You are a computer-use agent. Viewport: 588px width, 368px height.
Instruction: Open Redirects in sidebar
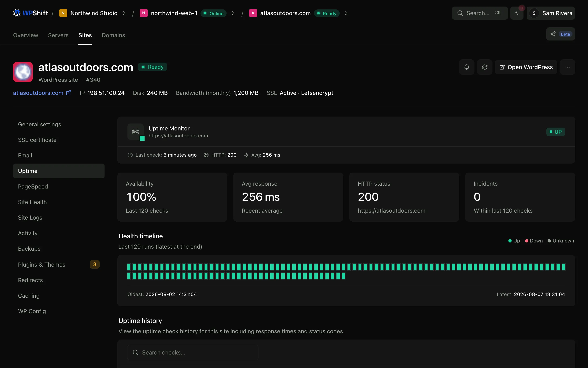[x=59, y=280]
